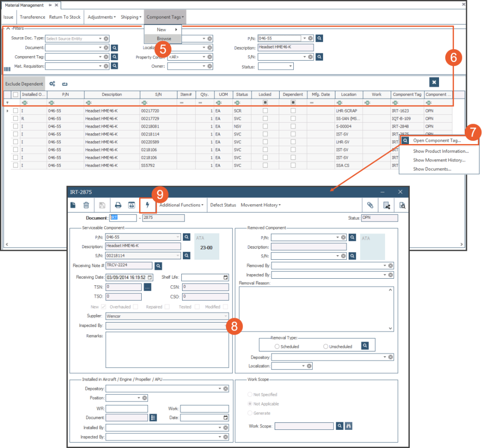482x448 pixels.
Task: Open Source Doc. Type dropdown
Action: tap(100, 39)
